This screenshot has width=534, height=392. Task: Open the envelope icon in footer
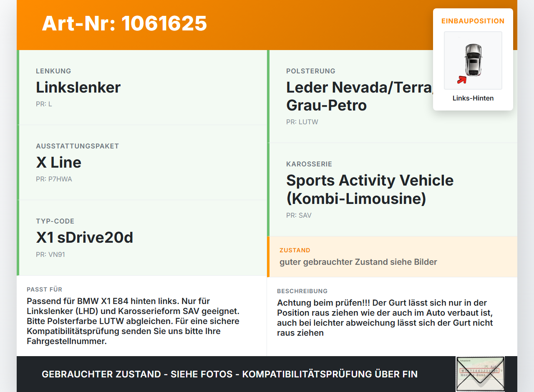[x=480, y=374]
